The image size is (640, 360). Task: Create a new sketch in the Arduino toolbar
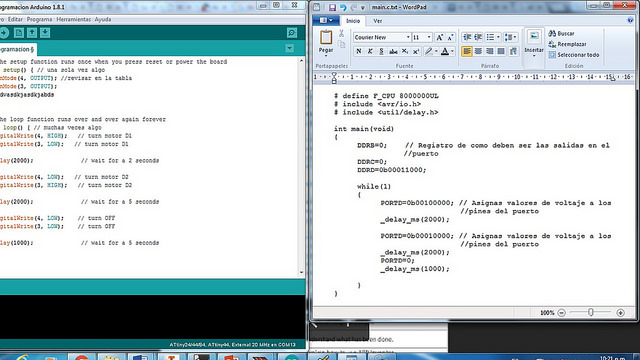tap(19, 33)
